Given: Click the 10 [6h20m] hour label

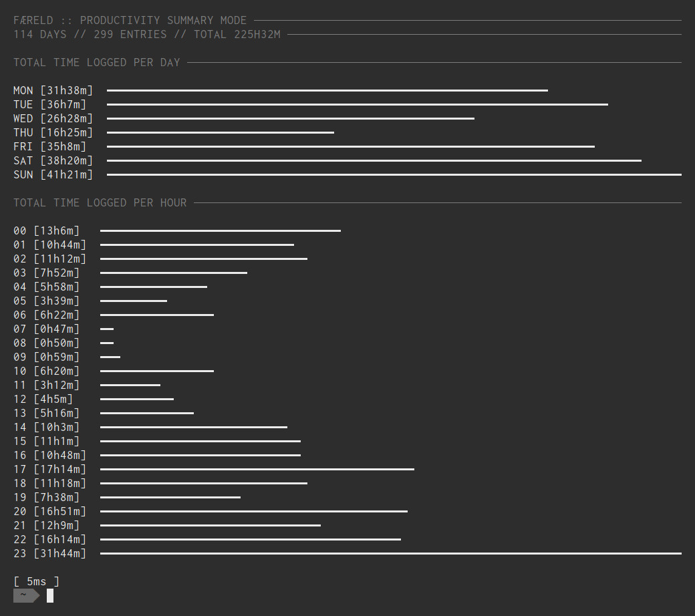Looking at the screenshot, I should (47, 371).
